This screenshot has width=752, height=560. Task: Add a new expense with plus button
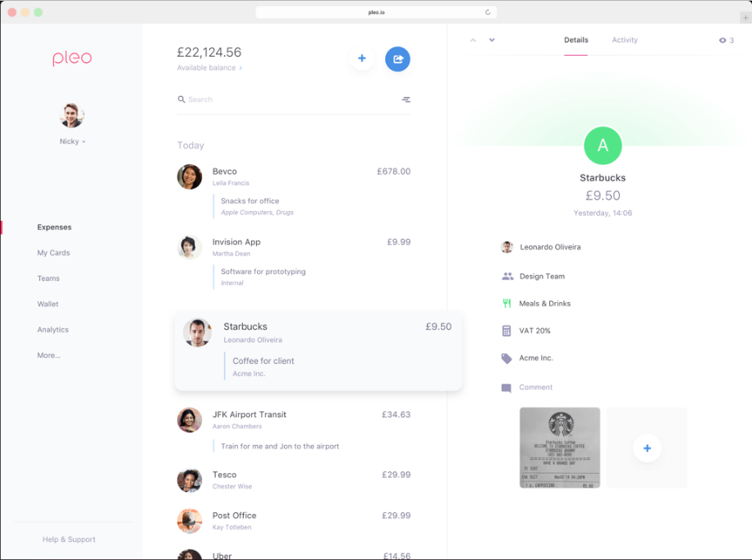(362, 58)
